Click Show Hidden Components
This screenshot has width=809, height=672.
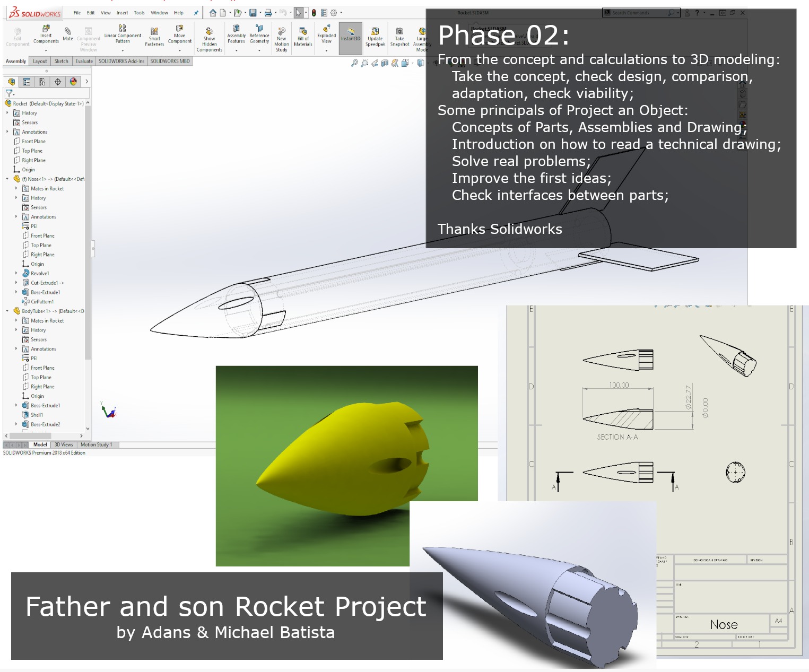(210, 40)
